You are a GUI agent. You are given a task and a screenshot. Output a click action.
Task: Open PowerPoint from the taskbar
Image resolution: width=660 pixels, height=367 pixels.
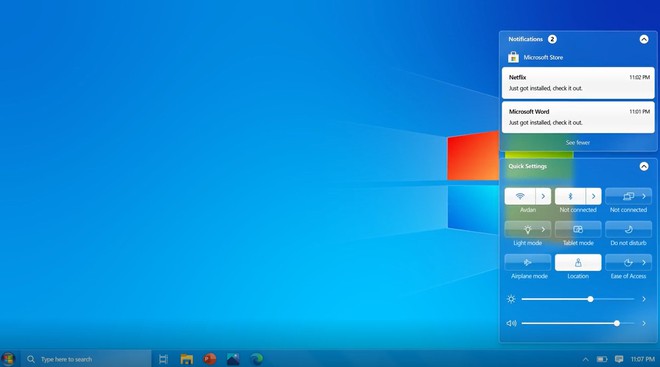pos(210,359)
